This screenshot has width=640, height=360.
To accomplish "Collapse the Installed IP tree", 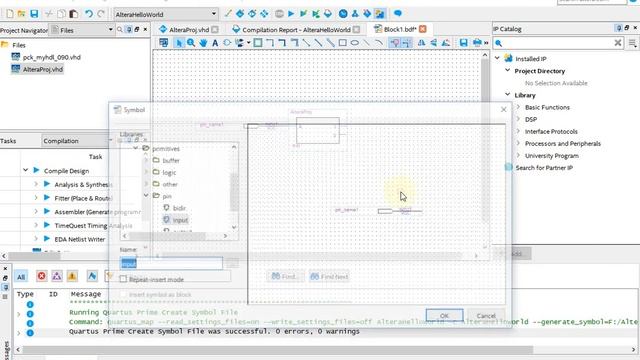I will point(498,58).
